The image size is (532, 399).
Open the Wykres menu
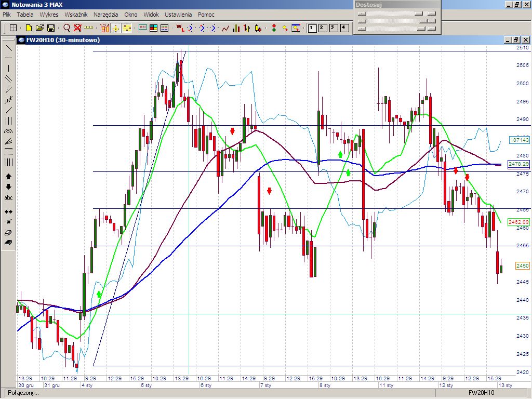[49, 15]
